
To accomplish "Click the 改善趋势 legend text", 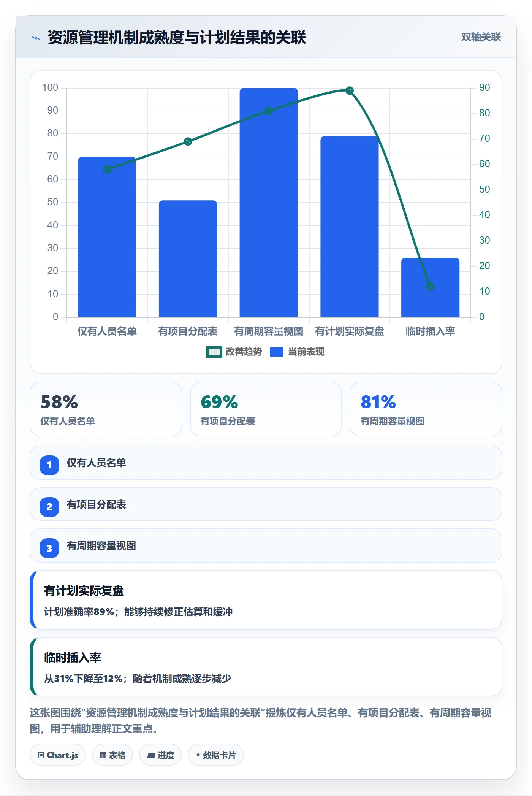I will [244, 352].
